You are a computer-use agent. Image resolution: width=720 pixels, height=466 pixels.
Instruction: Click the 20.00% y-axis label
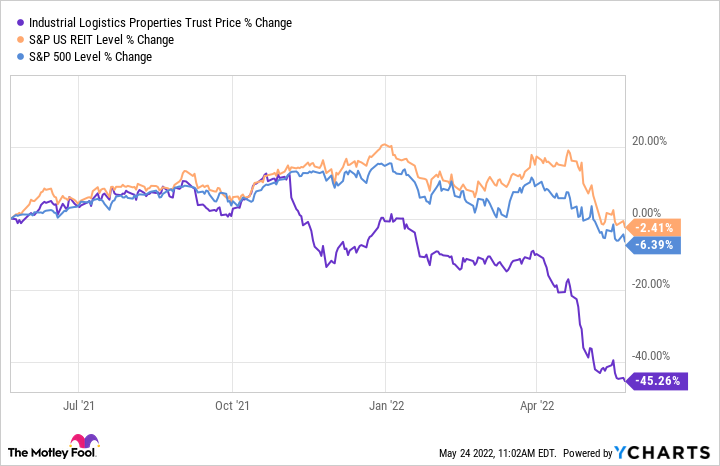pyautogui.click(x=650, y=141)
